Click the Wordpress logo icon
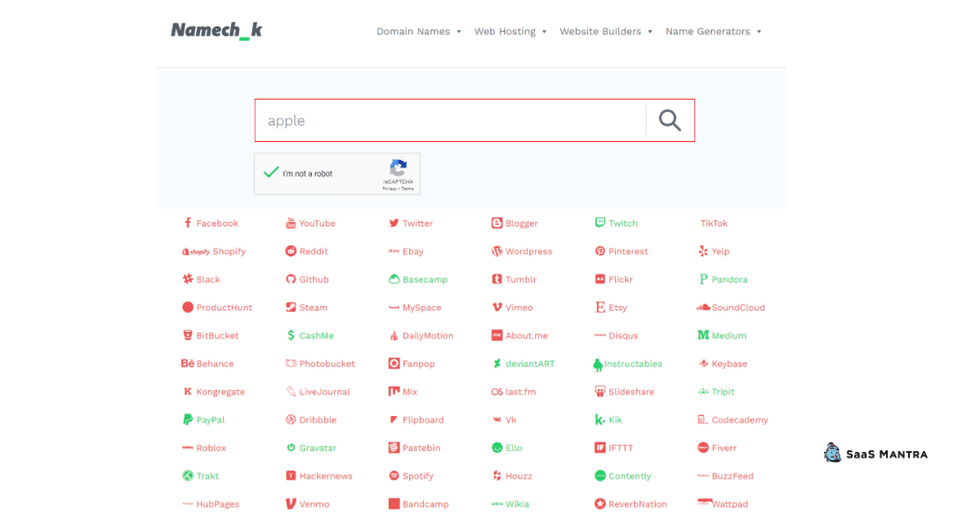The width and height of the screenshot is (980, 514). (497, 251)
